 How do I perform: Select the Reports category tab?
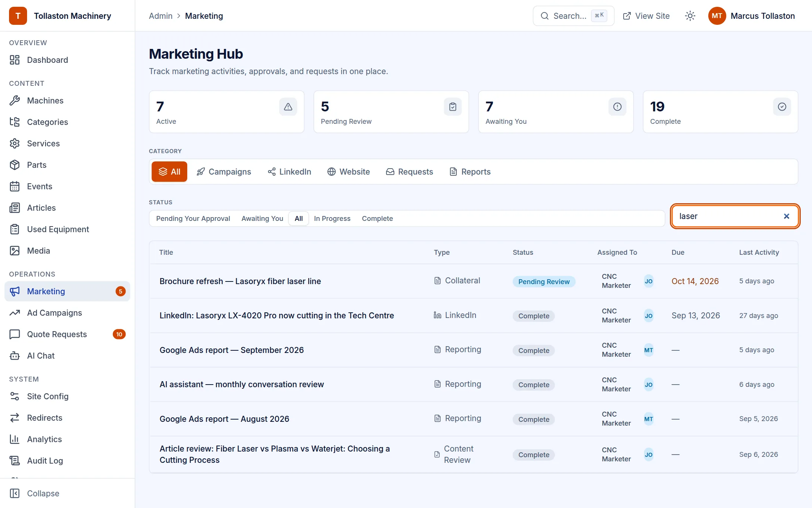470,172
